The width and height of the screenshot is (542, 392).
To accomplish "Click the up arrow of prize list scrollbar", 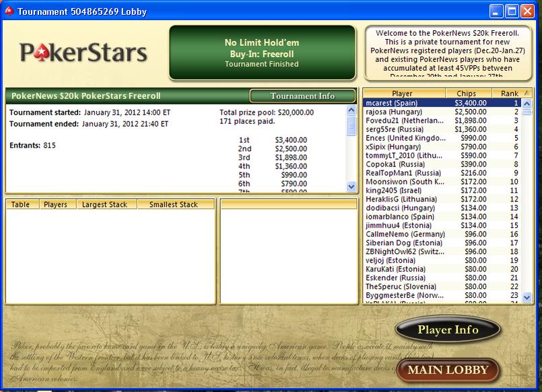I will pyautogui.click(x=351, y=110).
